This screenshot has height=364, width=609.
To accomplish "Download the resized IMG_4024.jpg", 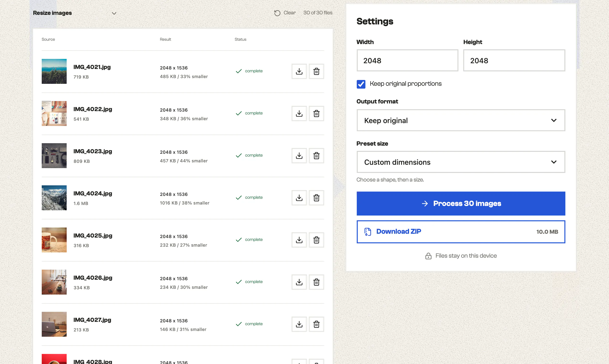I will pos(299,198).
